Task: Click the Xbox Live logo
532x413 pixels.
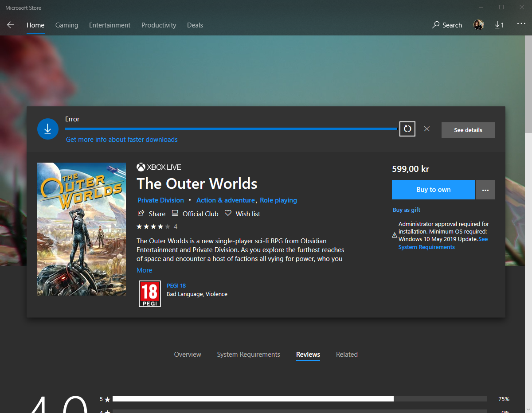Action: [159, 167]
